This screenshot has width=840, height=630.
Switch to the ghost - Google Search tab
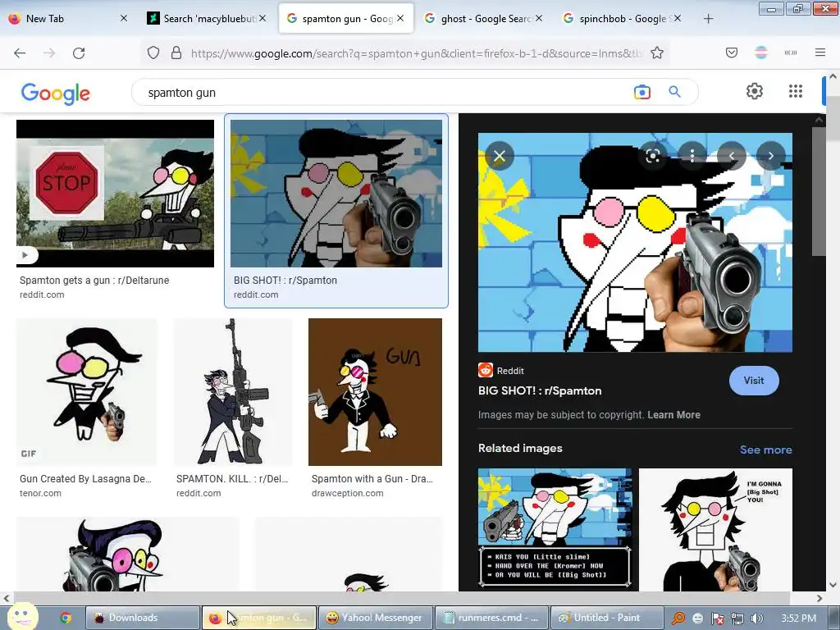pos(484,19)
